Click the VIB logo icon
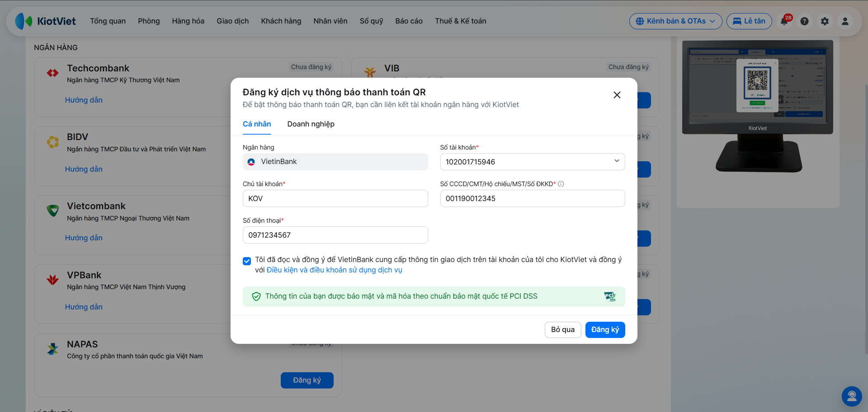 (x=370, y=72)
